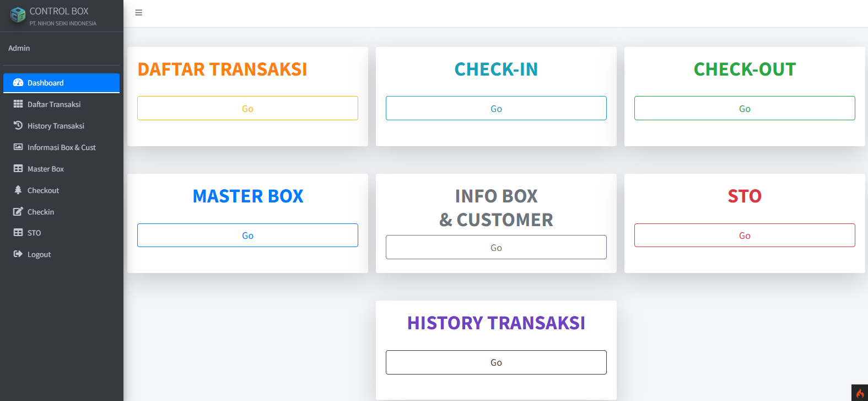Screen dimensions: 868x401
Task: Click the DAFTAR TRANSAKSI card heading
Action: 222,69
